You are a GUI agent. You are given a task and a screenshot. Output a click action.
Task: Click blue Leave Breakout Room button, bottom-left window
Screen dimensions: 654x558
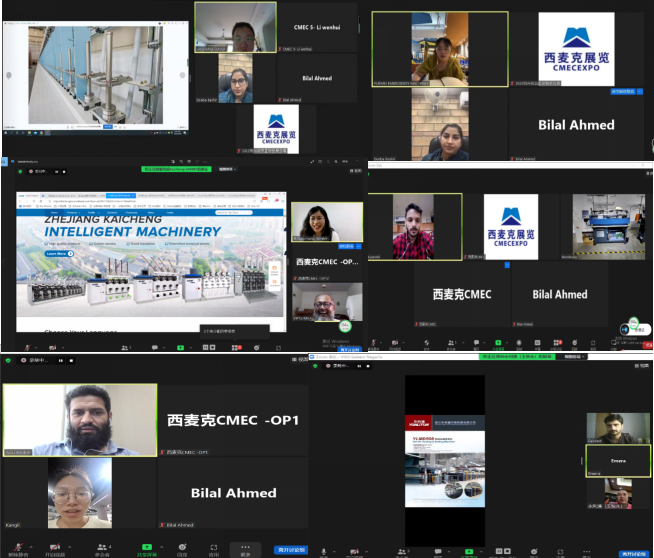pos(291,550)
